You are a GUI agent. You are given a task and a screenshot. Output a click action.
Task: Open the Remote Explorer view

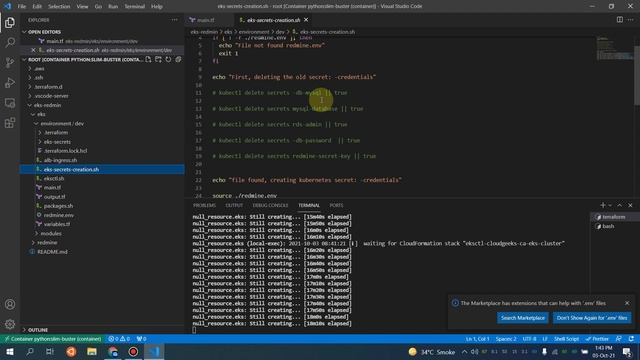tap(10, 102)
